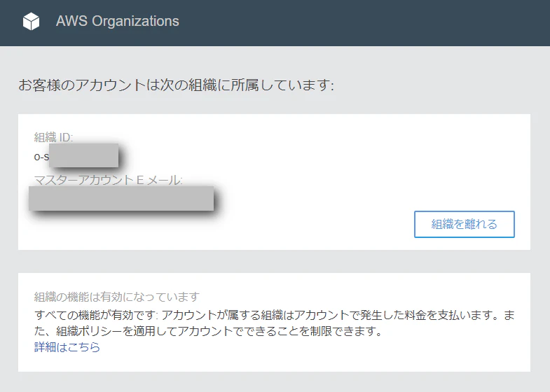The width and height of the screenshot is (550, 392).
Task: Open the AWS Organizations header title
Action: tap(118, 21)
